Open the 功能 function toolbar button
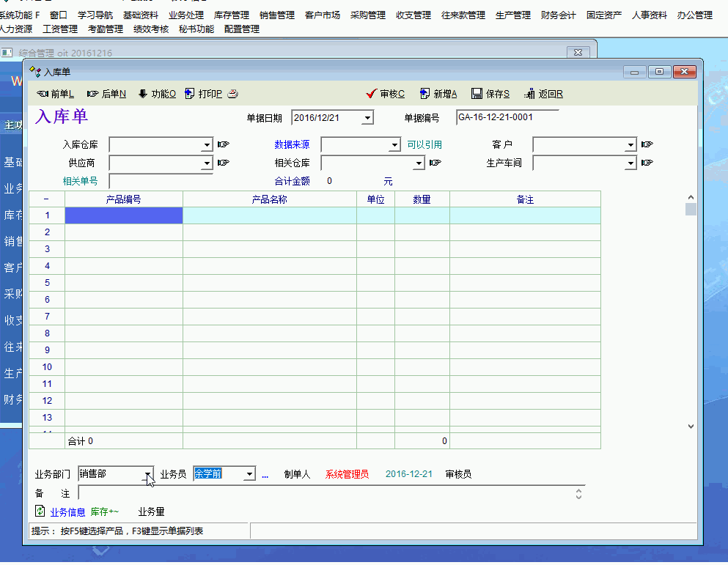Screen dimensions: 728x565 (157, 94)
